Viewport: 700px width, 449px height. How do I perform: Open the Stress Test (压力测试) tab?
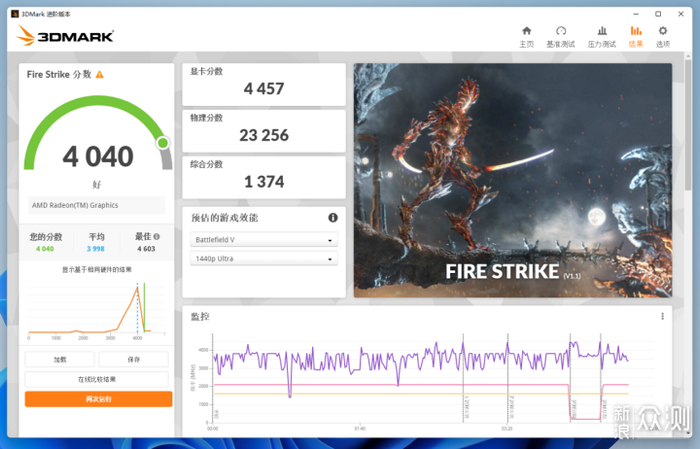pyautogui.click(x=601, y=37)
